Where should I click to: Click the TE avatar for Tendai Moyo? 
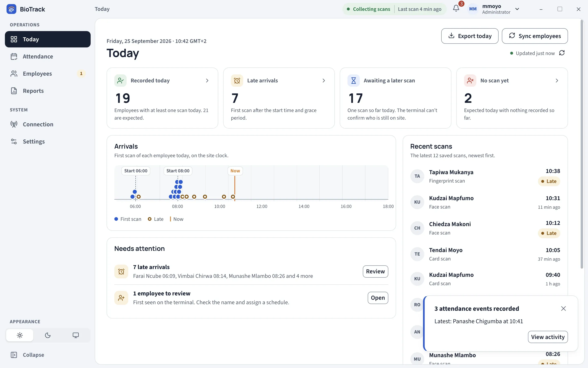(417, 254)
